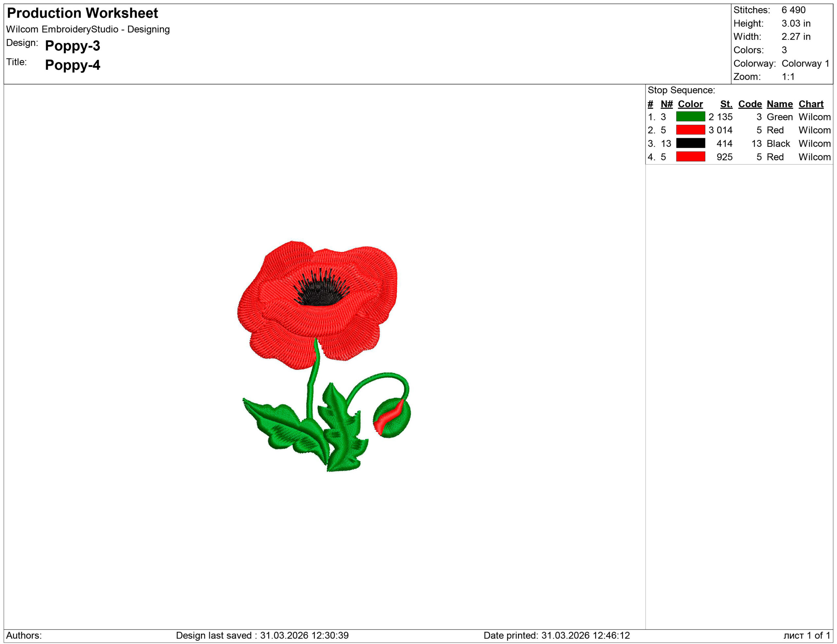Click the Wilcom chart label for Green

815,117
